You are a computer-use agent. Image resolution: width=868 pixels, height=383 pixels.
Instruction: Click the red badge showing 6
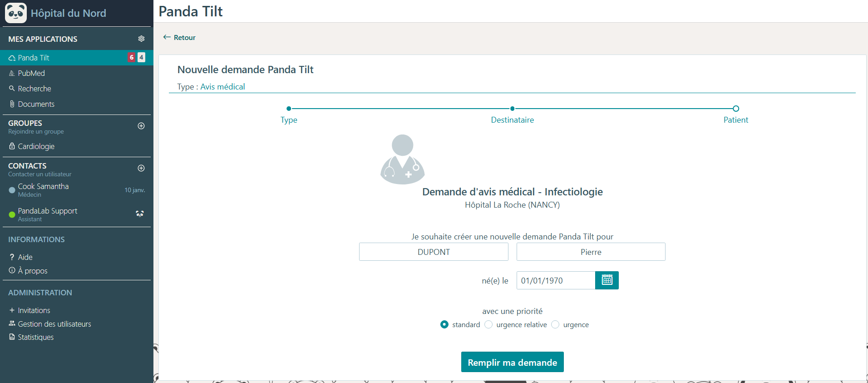point(132,57)
